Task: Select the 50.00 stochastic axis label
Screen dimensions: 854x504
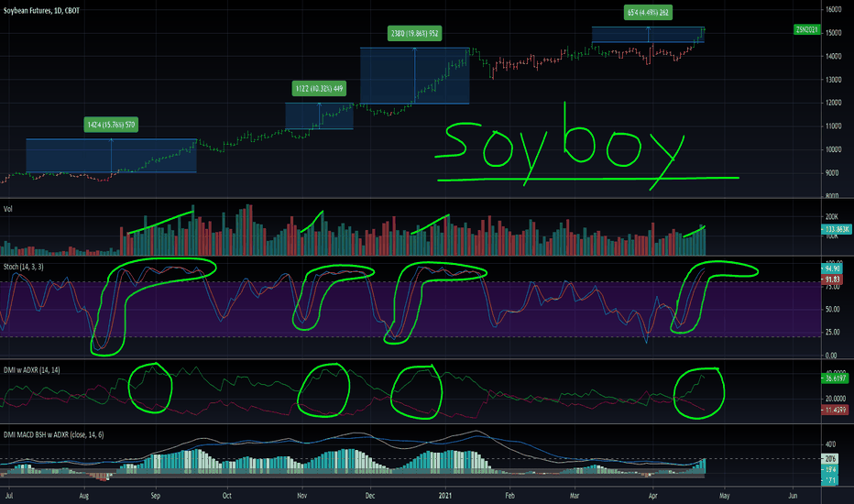Action: click(x=832, y=309)
